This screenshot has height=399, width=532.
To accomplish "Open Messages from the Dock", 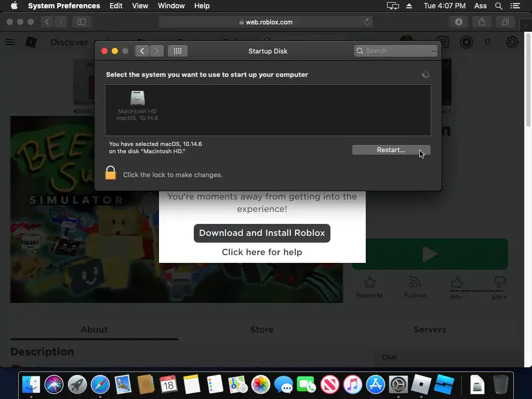I will click(284, 384).
